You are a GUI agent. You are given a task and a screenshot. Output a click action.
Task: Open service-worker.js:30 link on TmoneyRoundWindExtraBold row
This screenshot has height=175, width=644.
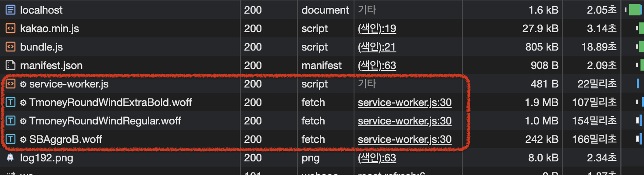tap(404, 102)
